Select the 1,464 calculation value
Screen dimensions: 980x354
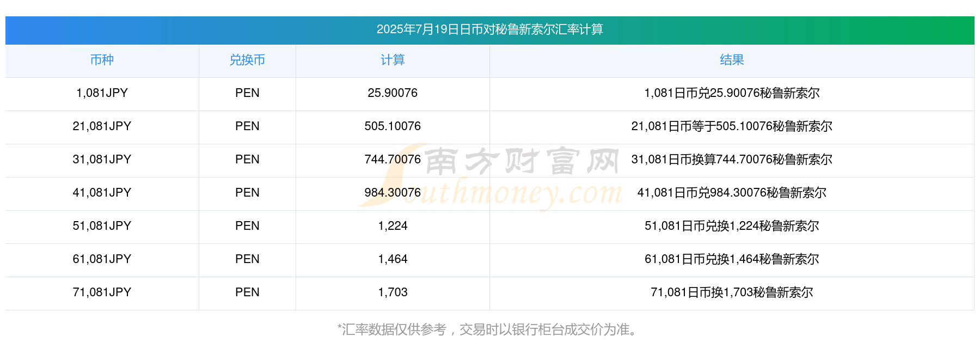pyautogui.click(x=393, y=259)
